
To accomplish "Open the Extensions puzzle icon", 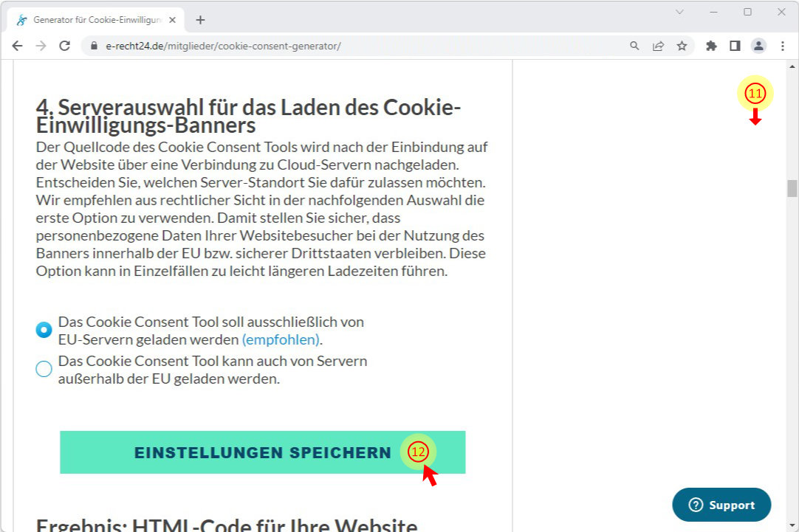I will tap(711, 46).
